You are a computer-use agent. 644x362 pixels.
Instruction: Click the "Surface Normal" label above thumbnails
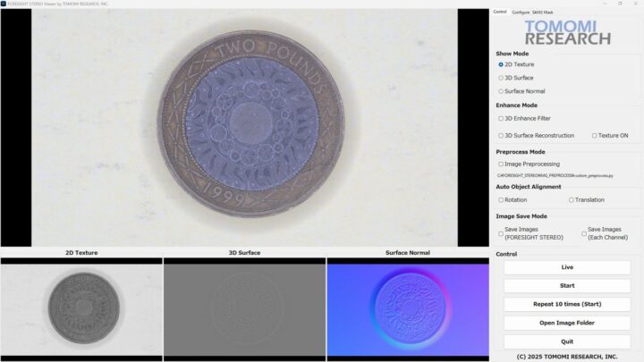point(408,253)
